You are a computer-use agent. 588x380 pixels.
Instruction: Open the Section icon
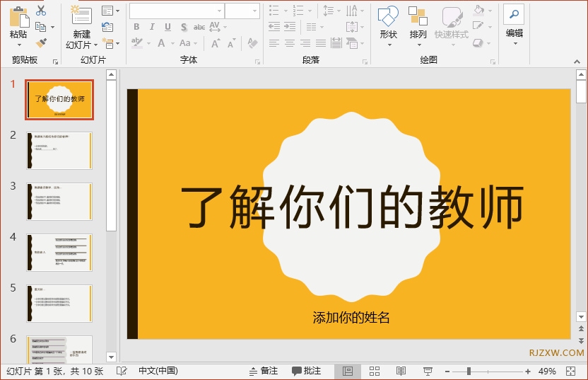click(107, 43)
